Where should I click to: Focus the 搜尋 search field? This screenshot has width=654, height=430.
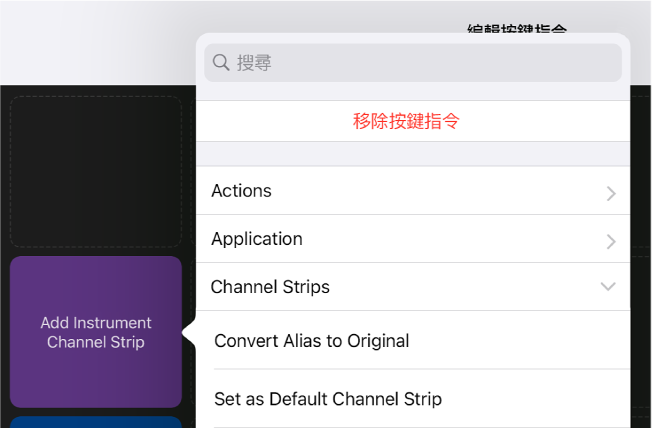(414, 63)
